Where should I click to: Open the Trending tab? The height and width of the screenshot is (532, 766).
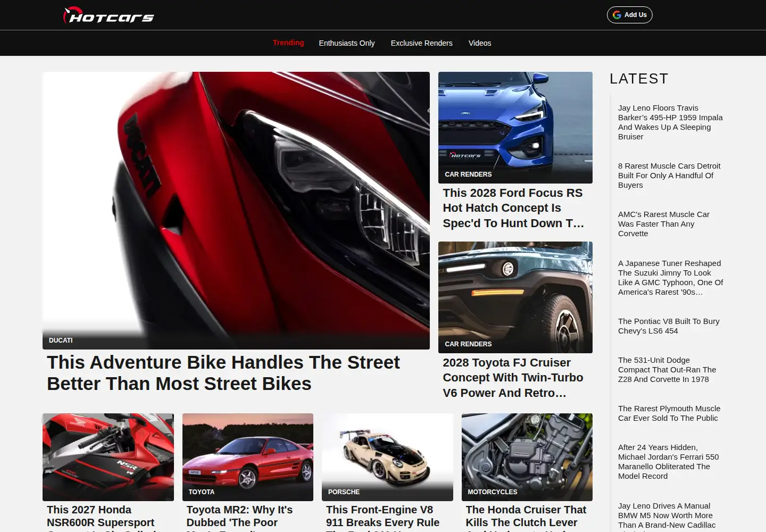288,43
